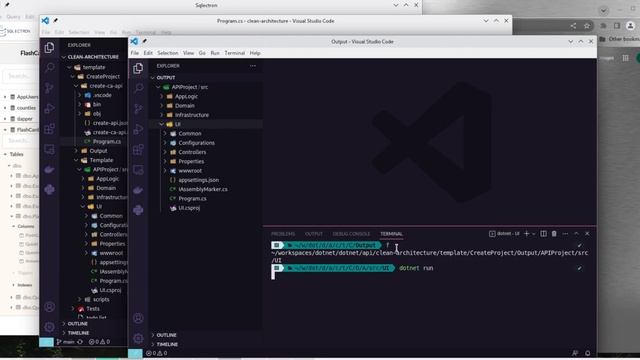Open terminal launch profile dropdown arrow
The image size is (640, 360).
[x=534, y=234]
